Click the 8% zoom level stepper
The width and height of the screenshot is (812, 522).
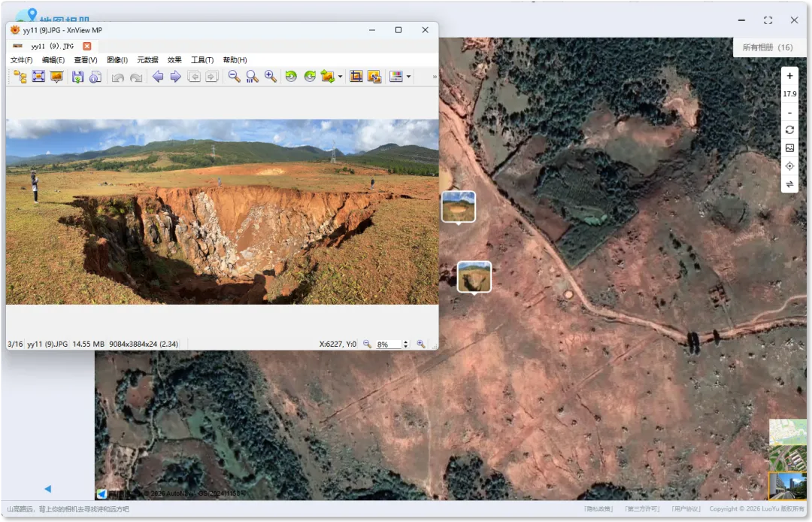[405, 344]
